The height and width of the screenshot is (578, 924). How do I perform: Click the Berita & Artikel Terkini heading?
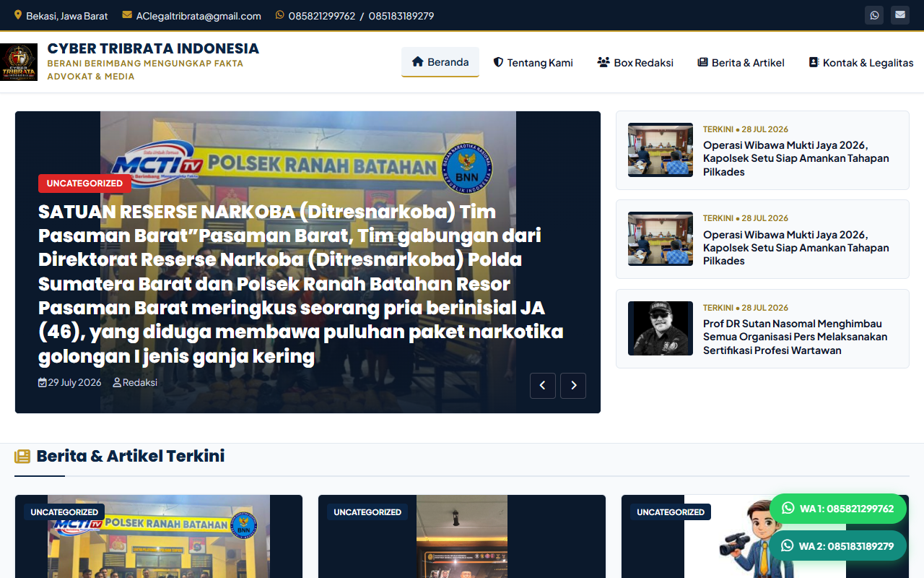pyautogui.click(x=131, y=456)
